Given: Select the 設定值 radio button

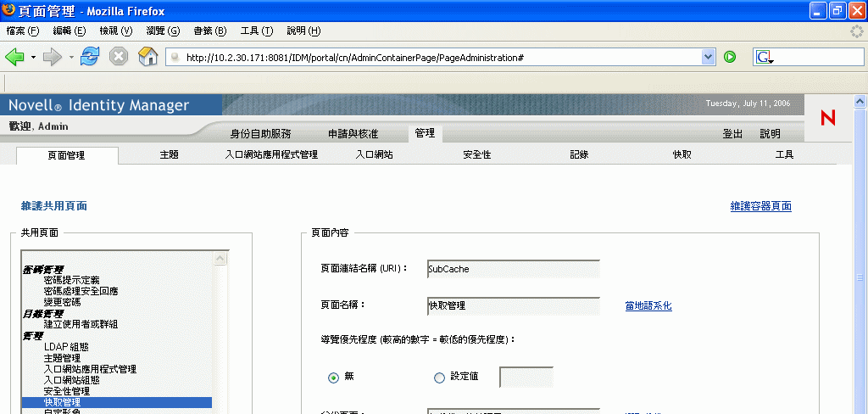Looking at the screenshot, I should tap(439, 378).
